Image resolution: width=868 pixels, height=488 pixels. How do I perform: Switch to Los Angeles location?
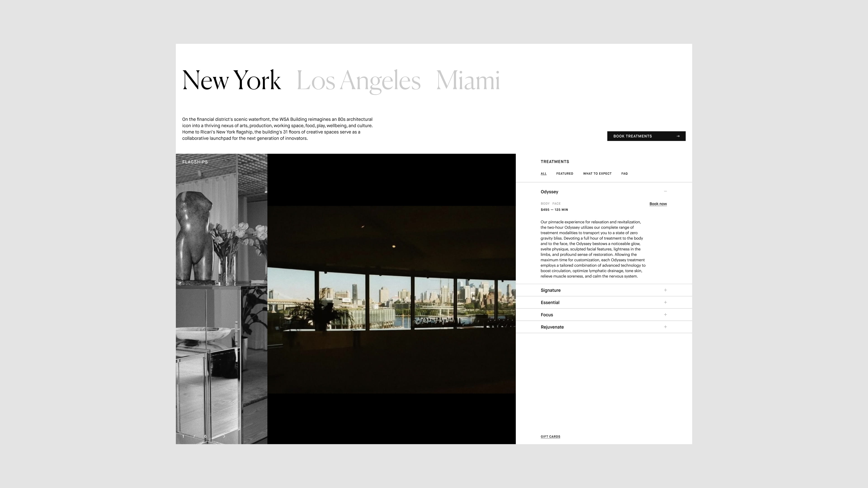(358, 81)
